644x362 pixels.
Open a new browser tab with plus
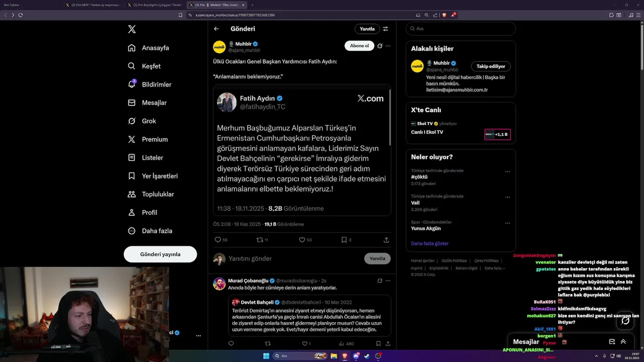pyautogui.click(x=254, y=5)
